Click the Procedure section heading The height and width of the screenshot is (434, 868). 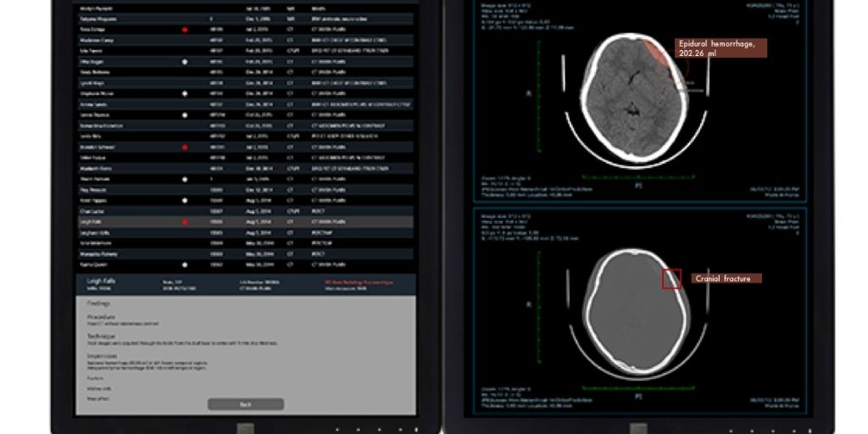click(x=102, y=317)
